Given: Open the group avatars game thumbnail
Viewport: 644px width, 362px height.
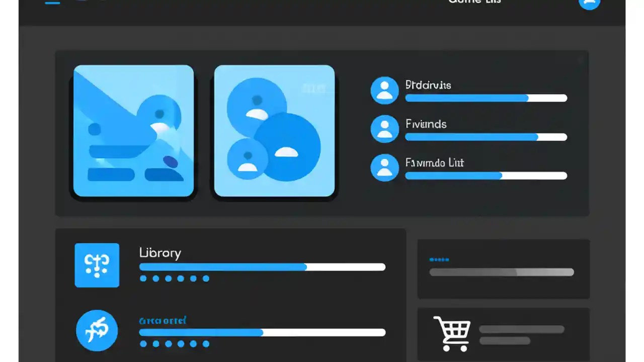Looking at the screenshot, I should click(274, 131).
